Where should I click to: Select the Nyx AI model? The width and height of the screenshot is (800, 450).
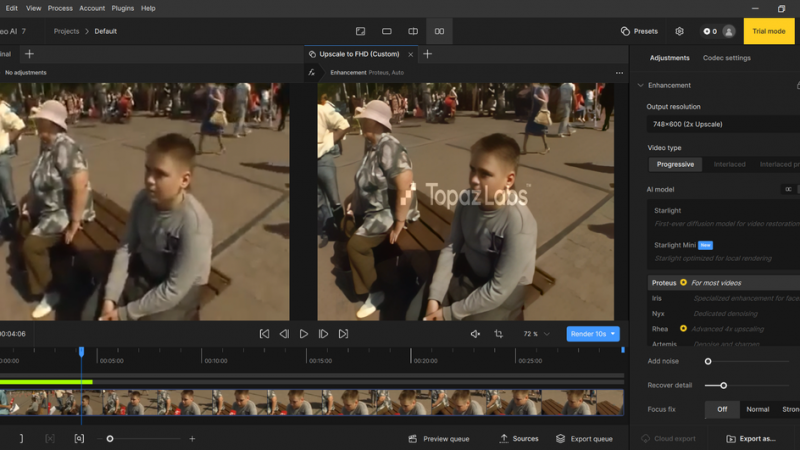point(724,313)
